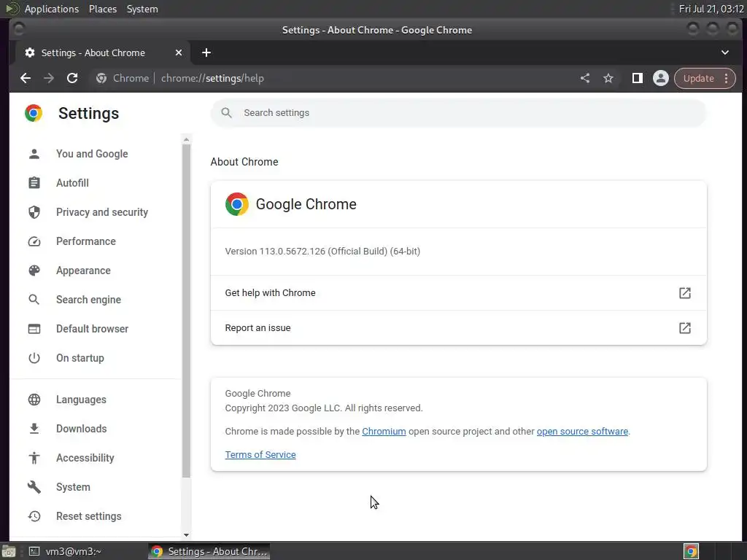Image resolution: width=747 pixels, height=560 pixels.
Task: Open the Places menu
Action: [x=103, y=9]
